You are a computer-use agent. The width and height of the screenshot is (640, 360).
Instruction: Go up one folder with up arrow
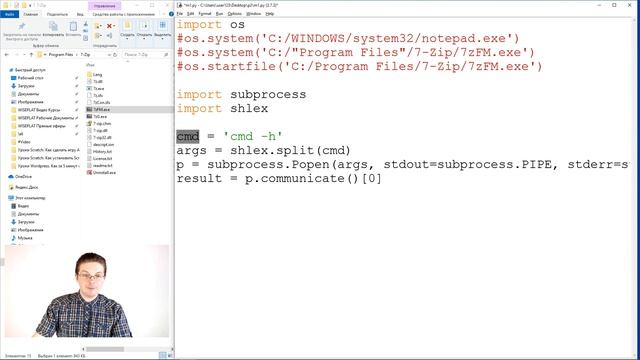tap(31, 55)
